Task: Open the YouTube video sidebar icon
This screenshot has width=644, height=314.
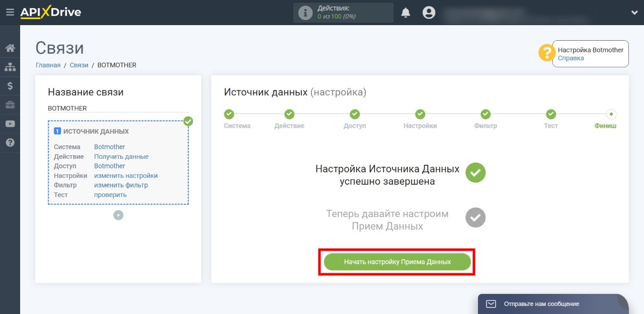Action: [10, 124]
